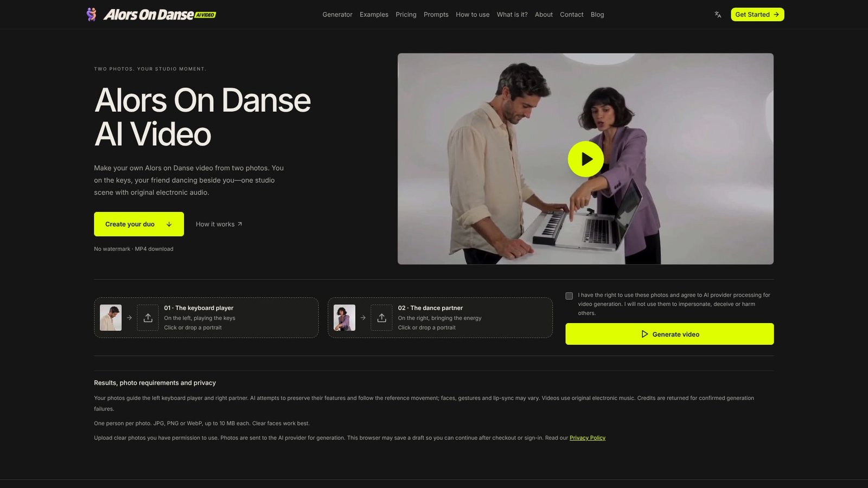Open the Examples nav item

374,15
